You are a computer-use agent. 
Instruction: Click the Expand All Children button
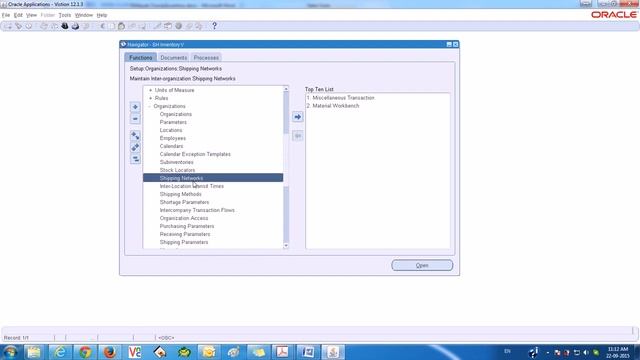135,136
